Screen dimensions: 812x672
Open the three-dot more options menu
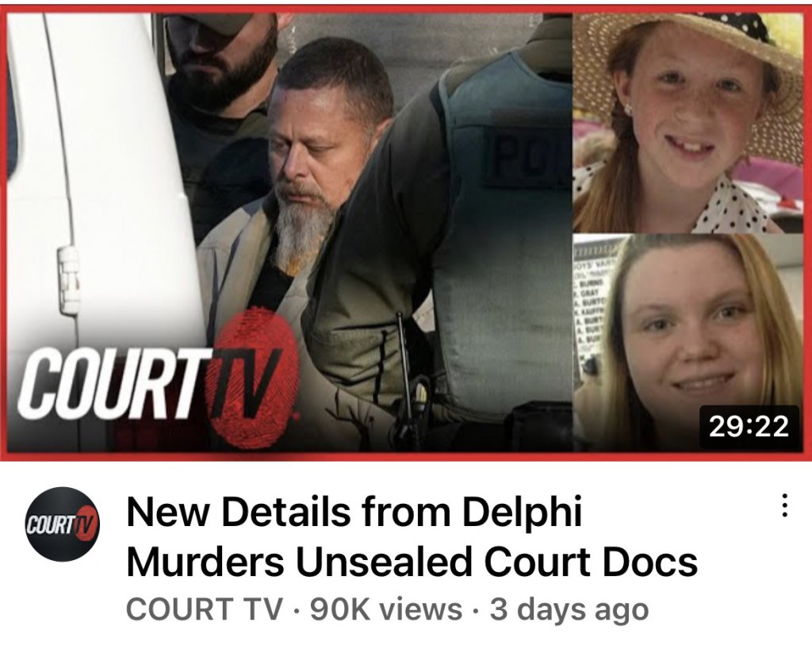click(x=784, y=505)
